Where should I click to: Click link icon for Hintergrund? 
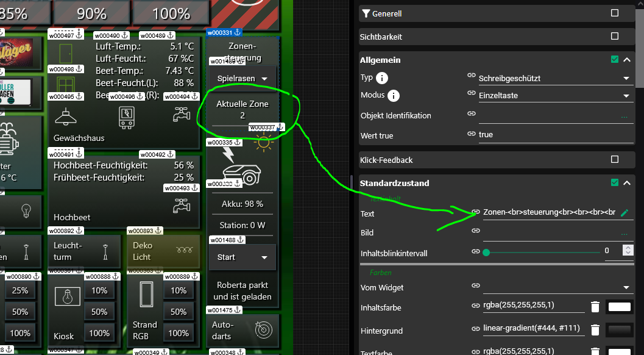(x=476, y=328)
